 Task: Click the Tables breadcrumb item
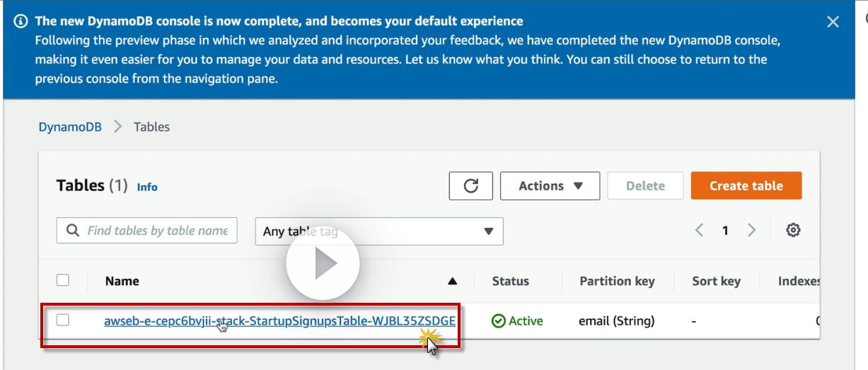point(152,127)
